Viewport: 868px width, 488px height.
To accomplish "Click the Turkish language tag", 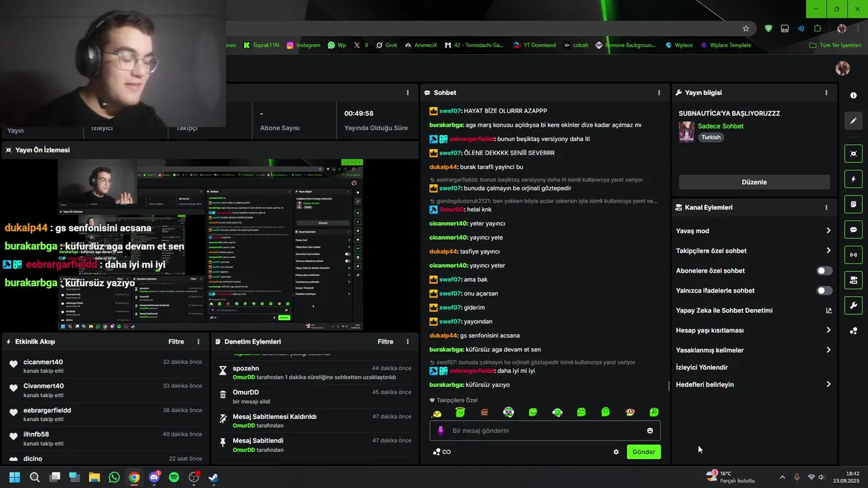I will 711,137.
